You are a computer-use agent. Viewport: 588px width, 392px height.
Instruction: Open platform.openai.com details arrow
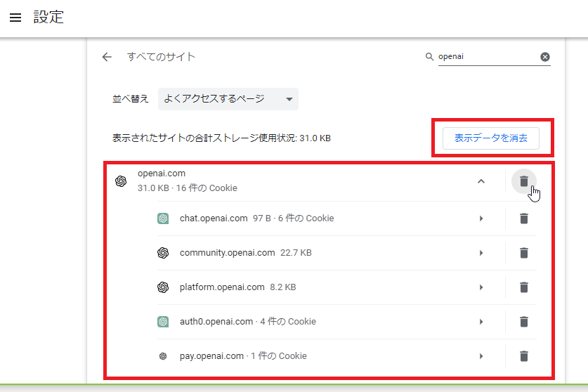481,287
